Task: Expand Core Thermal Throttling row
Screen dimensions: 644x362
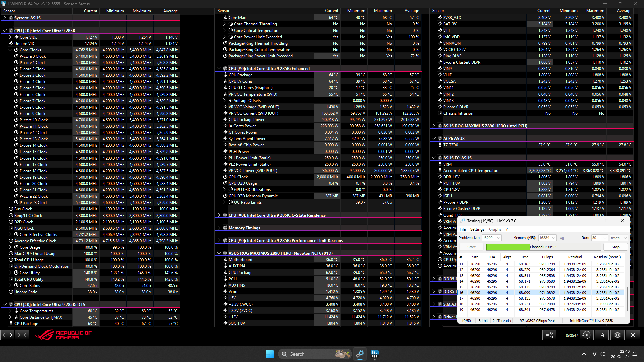Action: coord(224,24)
